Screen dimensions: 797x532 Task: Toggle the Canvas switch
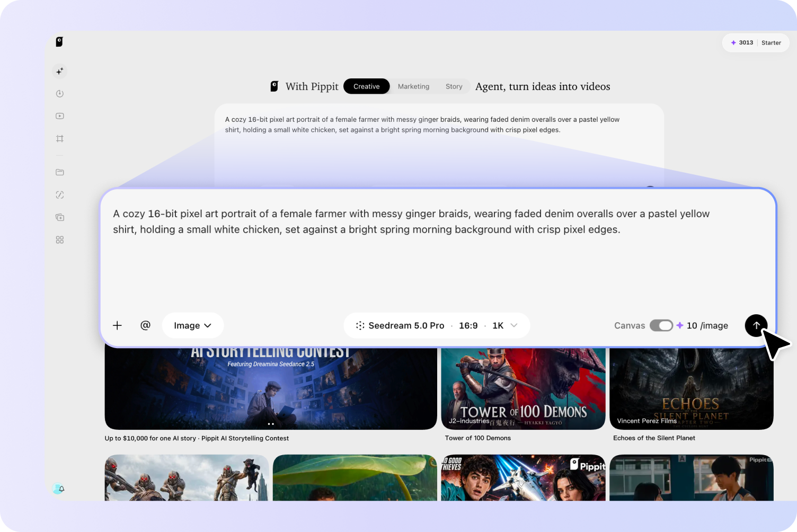[x=661, y=325]
